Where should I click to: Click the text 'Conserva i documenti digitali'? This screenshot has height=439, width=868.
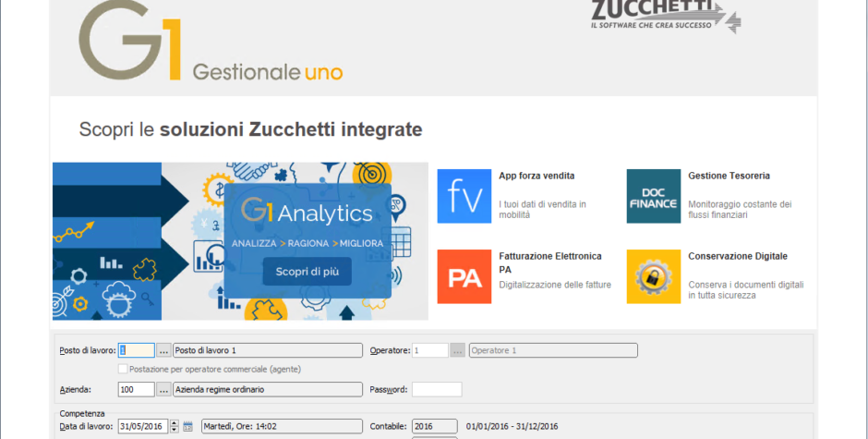point(746,285)
